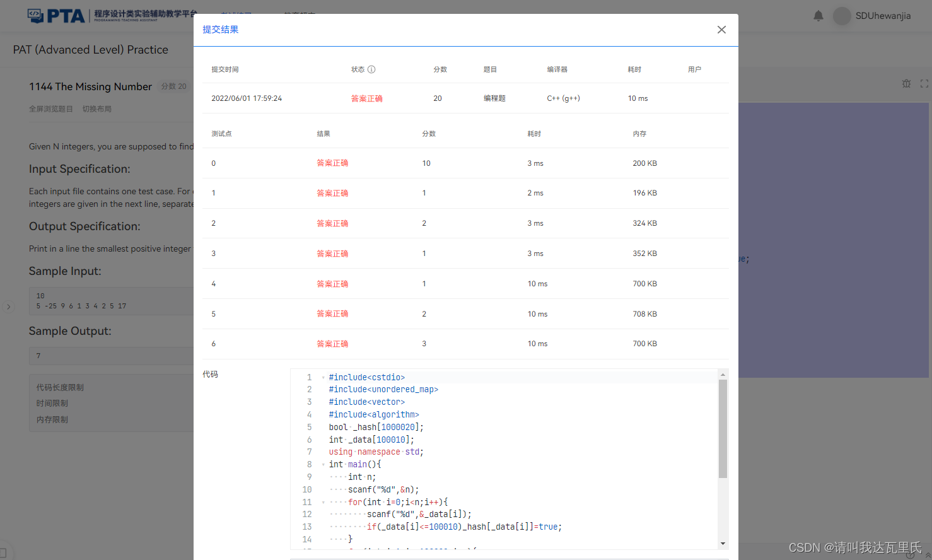Click code line #include<unordered_map>
Viewport: 932px width, 560px height.
(x=383, y=390)
